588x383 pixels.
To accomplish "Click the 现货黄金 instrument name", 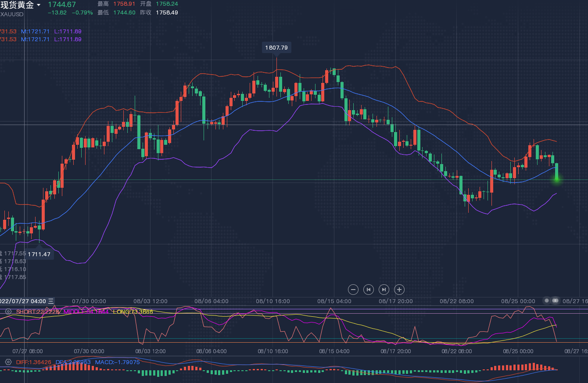I will [18, 5].
